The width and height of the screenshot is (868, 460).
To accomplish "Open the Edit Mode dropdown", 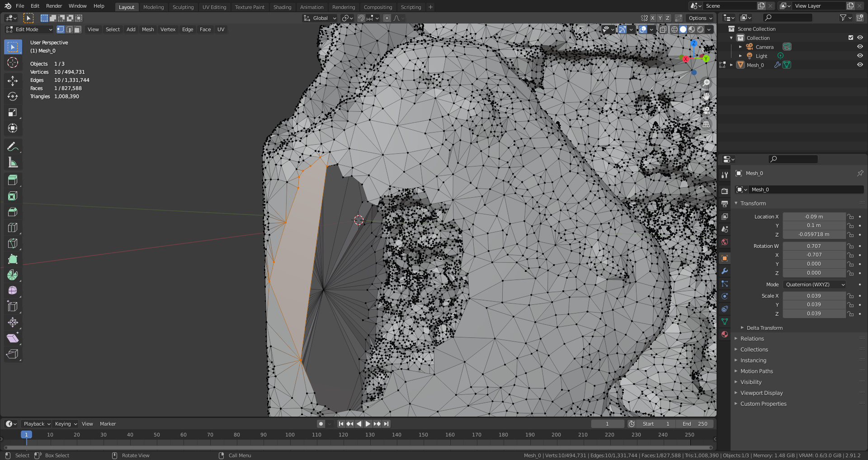I will click(29, 29).
